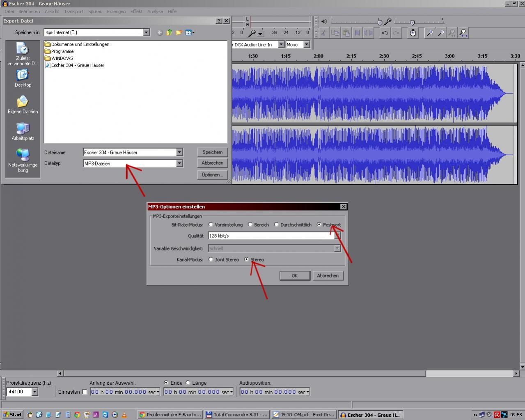Image resolution: width=525 pixels, height=420 pixels.
Task: Select the Voreinstellung bit rate mode
Action: pos(211,225)
